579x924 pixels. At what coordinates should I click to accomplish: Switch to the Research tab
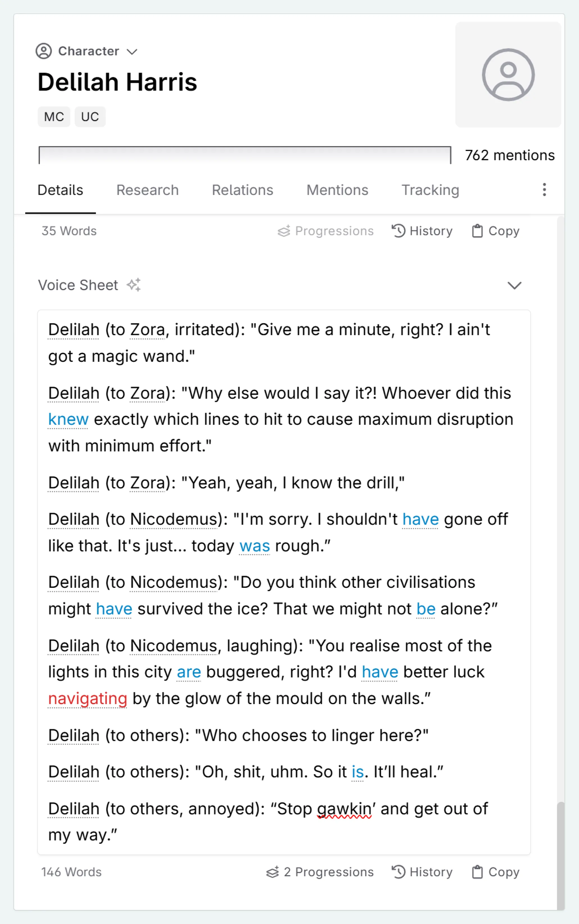pyautogui.click(x=148, y=190)
